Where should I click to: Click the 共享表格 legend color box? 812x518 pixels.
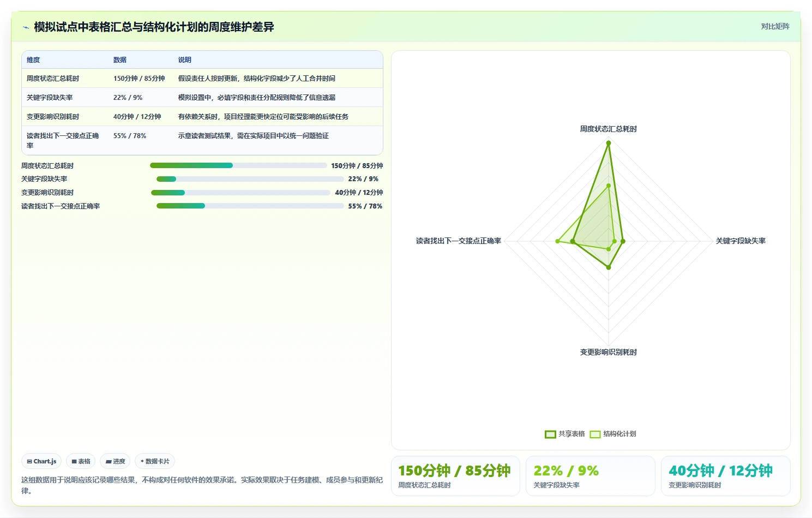click(550, 434)
